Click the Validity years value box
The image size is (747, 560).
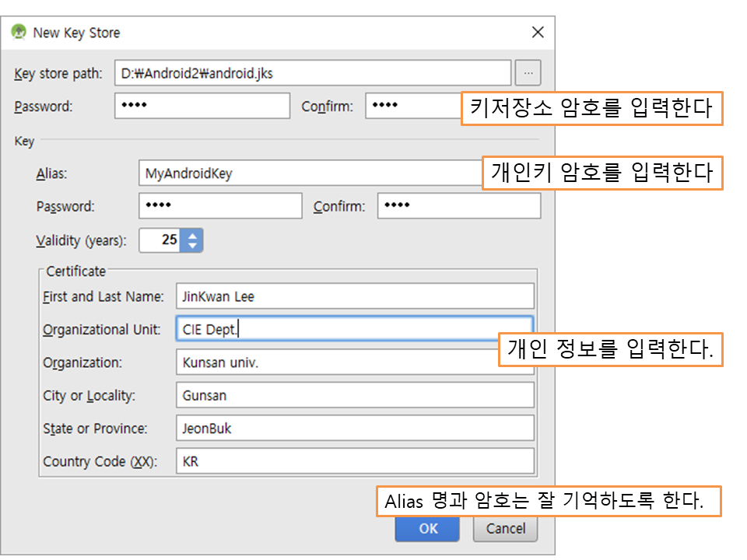coord(160,240)
